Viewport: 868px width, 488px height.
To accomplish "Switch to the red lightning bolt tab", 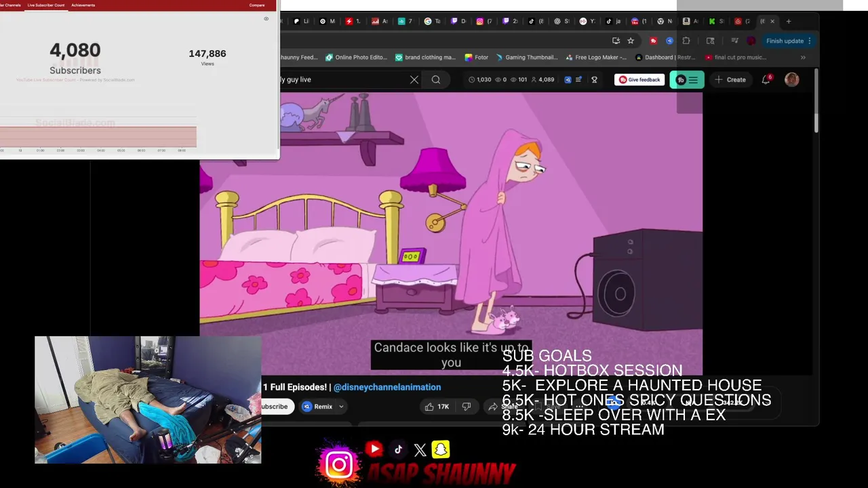I will click(353, 21).
